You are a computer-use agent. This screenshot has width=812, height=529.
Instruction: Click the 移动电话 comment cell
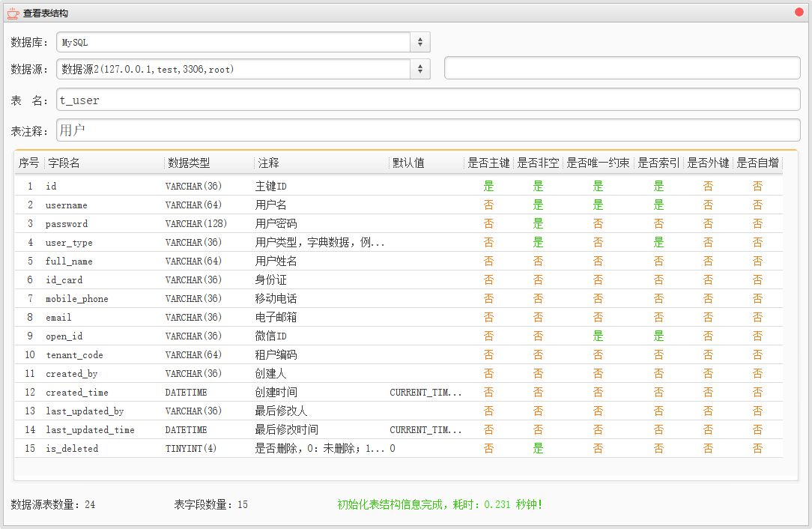276,298
